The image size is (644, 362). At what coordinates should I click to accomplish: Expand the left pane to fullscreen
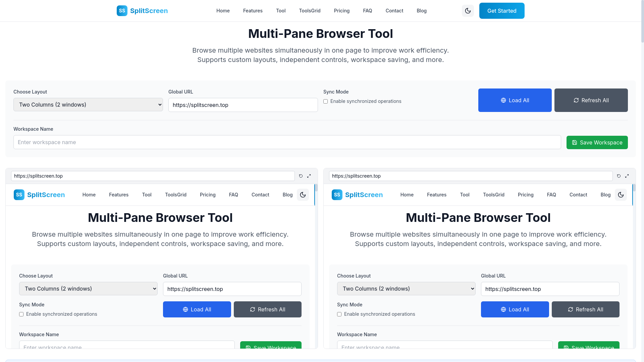pos(309,176)
